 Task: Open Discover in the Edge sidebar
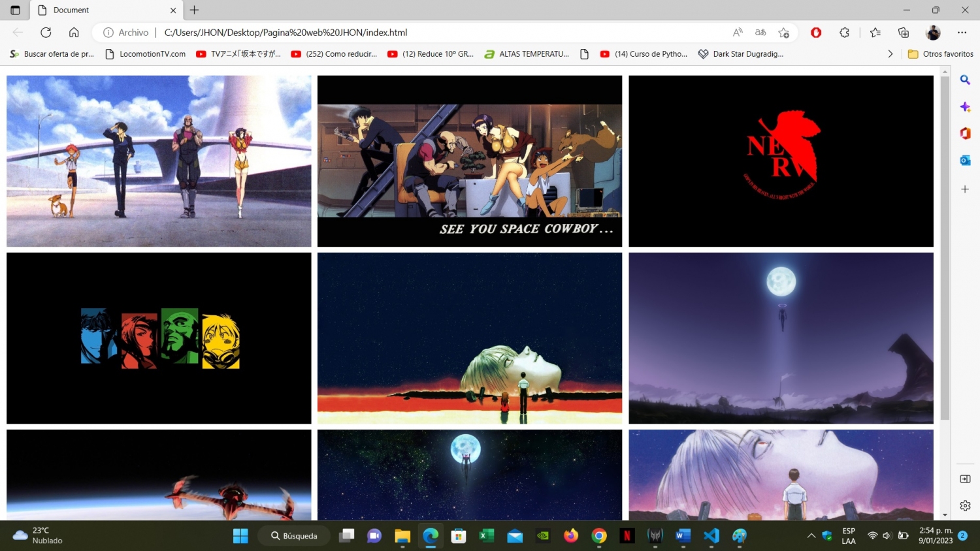click(965, 106)
